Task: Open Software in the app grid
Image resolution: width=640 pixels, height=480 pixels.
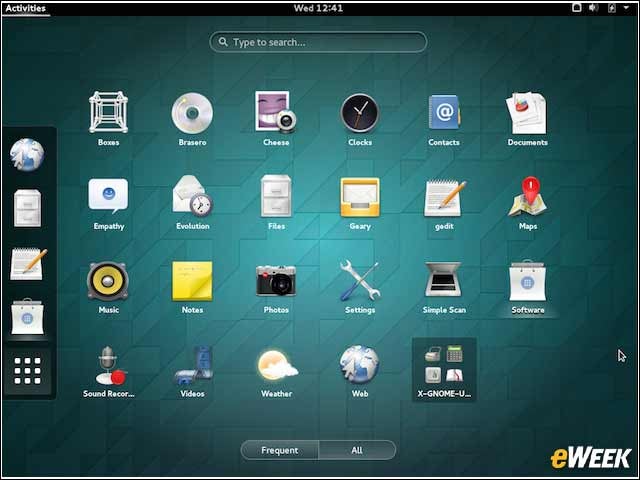Action: [x=528, y=287]
